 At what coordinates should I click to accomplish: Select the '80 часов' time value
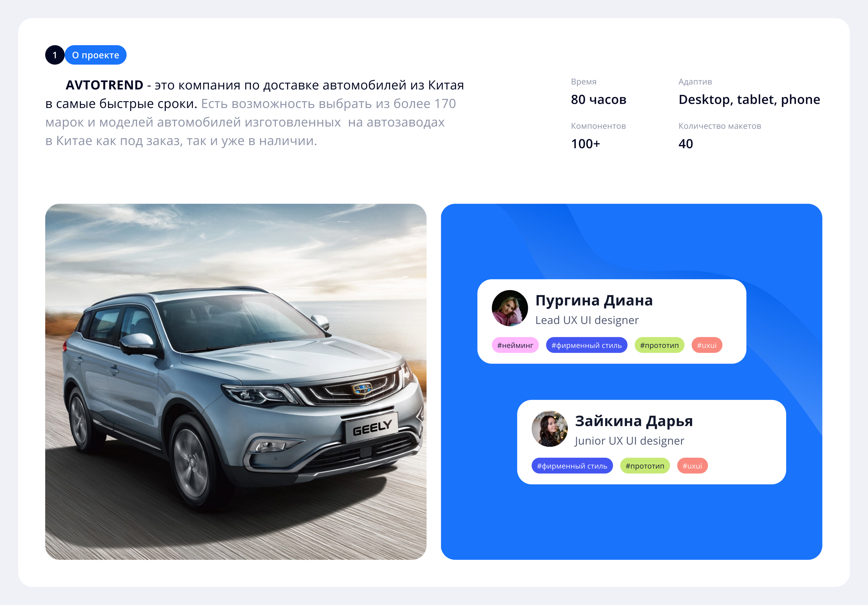click(x=598, y=99)
